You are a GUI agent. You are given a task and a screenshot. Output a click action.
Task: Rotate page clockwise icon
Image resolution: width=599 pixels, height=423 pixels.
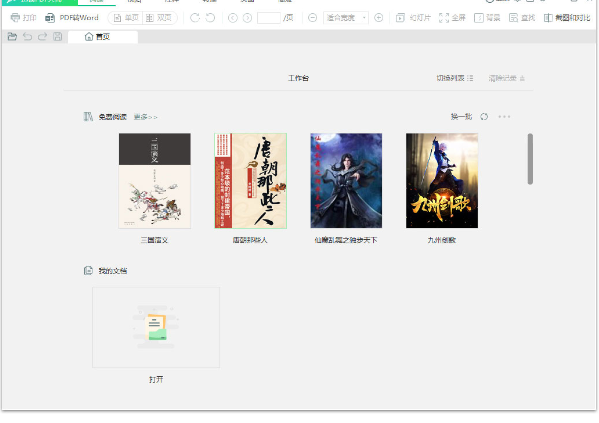(x=195, y=18)
